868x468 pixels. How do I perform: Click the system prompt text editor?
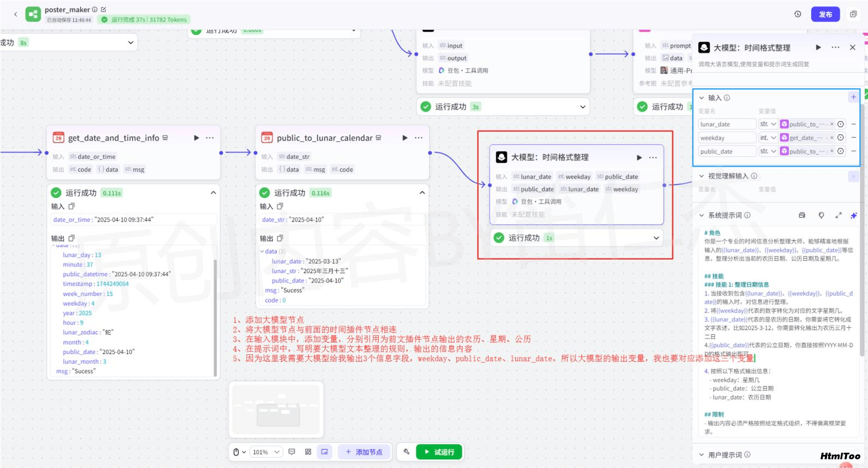point(778,332)
